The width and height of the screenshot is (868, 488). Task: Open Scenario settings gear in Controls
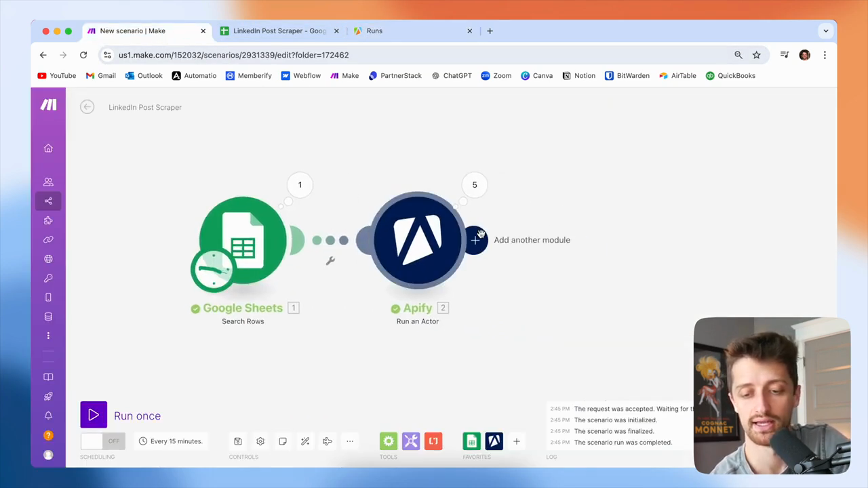pos(260,441)
